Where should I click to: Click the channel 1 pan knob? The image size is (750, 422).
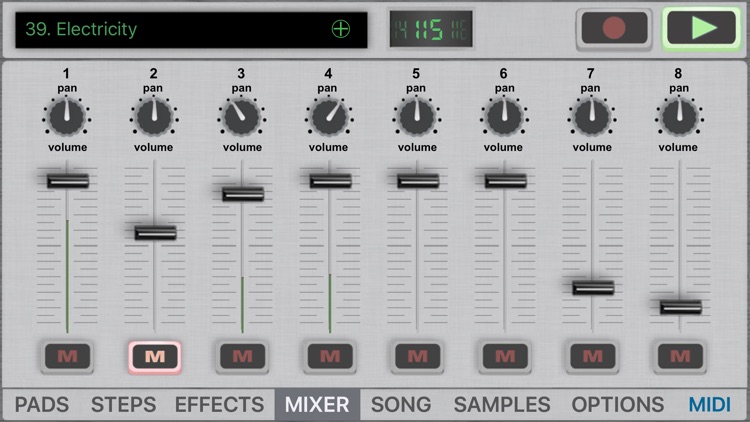(x=67, y=116)
